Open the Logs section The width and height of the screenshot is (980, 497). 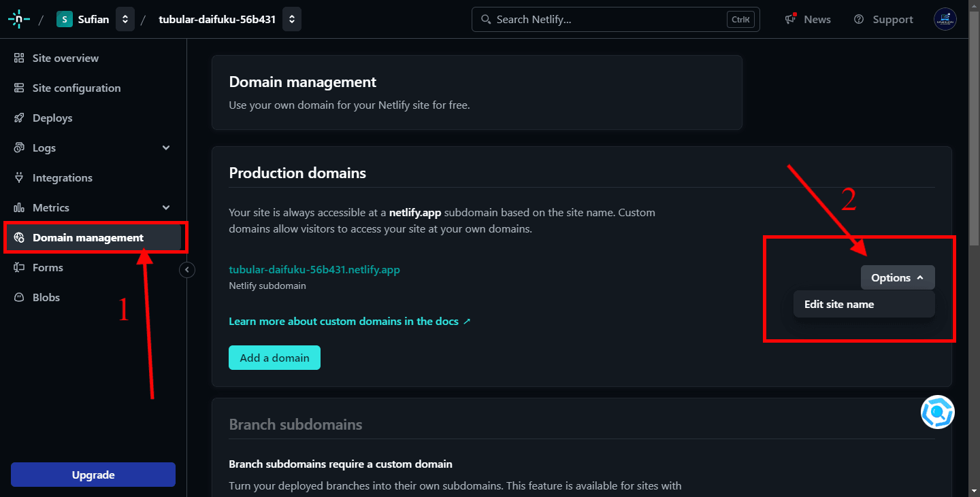tap(44, 148)
